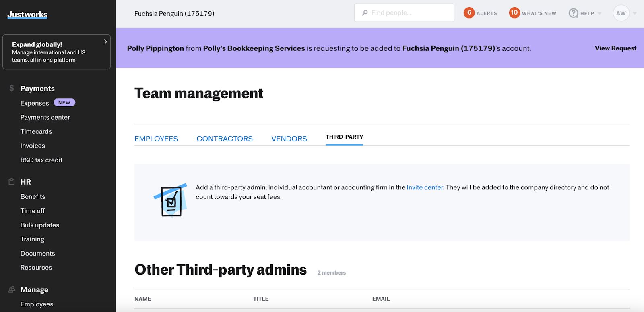This screenshot has width=644, height=312.
Task: Open Payments center in sidebar
Action: 45,117
